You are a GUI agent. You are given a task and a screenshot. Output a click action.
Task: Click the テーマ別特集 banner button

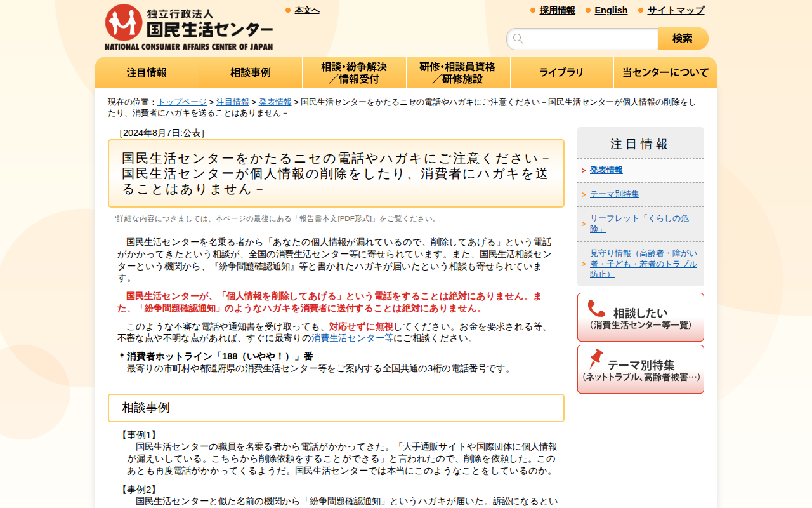tap(641, 369)
